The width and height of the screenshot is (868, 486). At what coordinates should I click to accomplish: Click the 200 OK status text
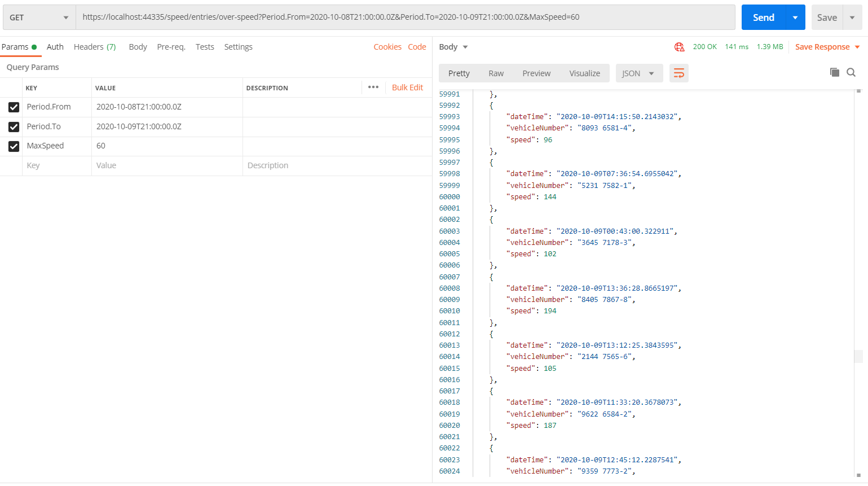click(705, 47)
